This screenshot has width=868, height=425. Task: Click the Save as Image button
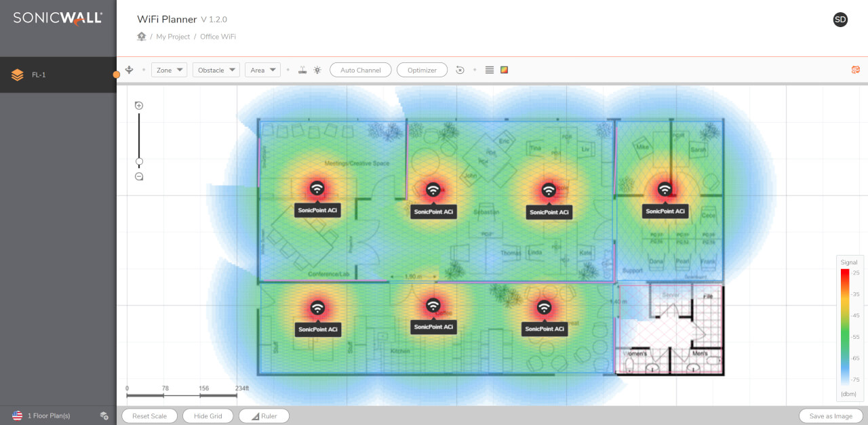[x=831, y=416]
